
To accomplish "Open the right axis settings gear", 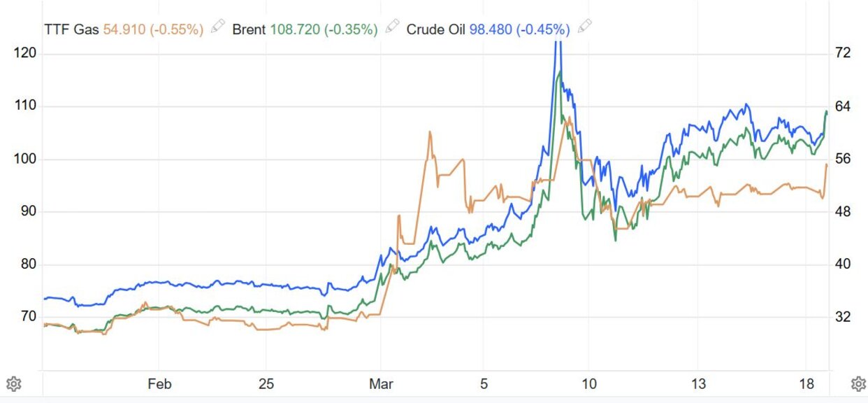I will click(x=859, y=383).
